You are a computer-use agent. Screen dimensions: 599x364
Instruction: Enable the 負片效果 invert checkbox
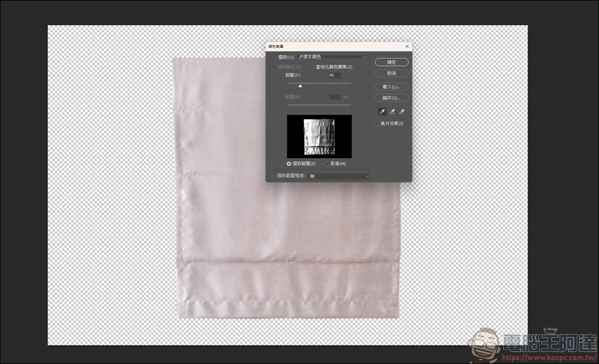pyautogui.click(x=377, y=123)
